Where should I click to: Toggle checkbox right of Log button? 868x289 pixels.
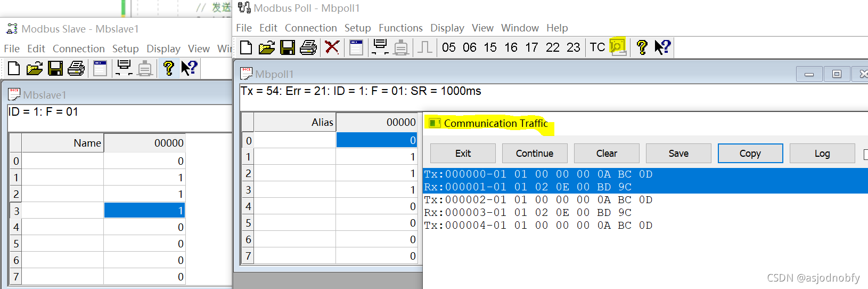pyautogui.click(x=866, y=154)
